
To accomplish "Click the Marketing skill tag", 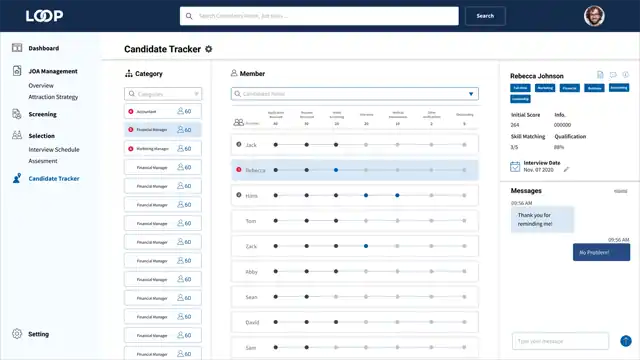I will point(545,88).
